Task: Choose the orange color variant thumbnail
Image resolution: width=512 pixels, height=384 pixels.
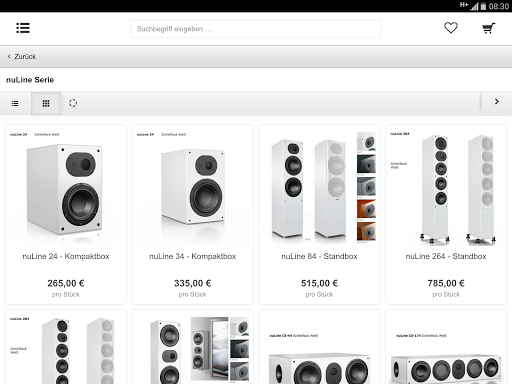Action: click(x=366, y=209)
